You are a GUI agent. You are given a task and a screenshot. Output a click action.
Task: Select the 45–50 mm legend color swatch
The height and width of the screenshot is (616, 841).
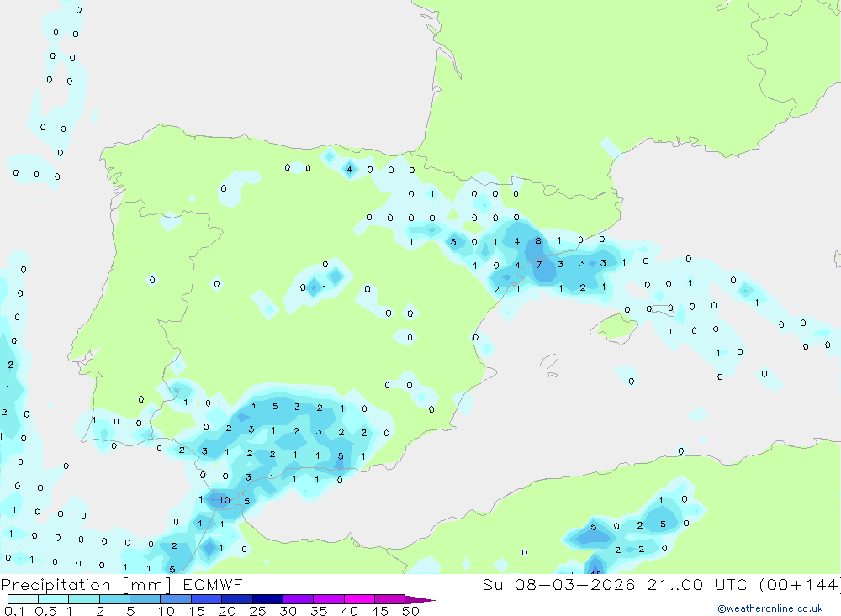[390, 599]
